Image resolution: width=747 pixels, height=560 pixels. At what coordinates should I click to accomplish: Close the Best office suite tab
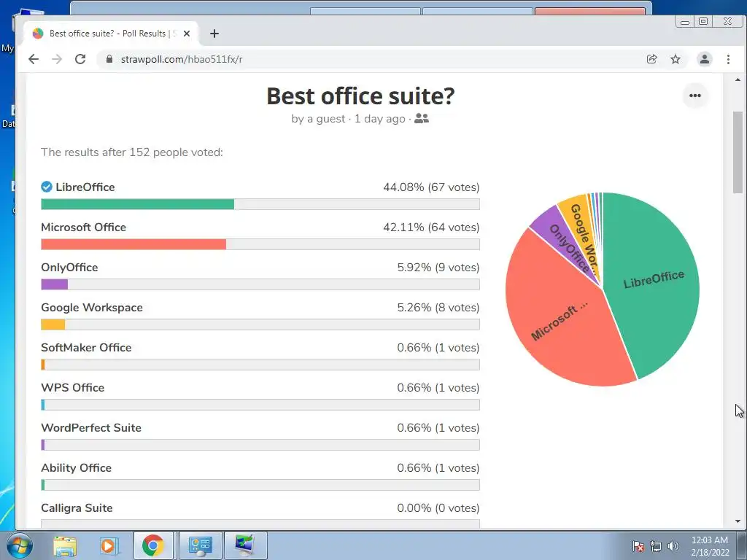point(187,34)
